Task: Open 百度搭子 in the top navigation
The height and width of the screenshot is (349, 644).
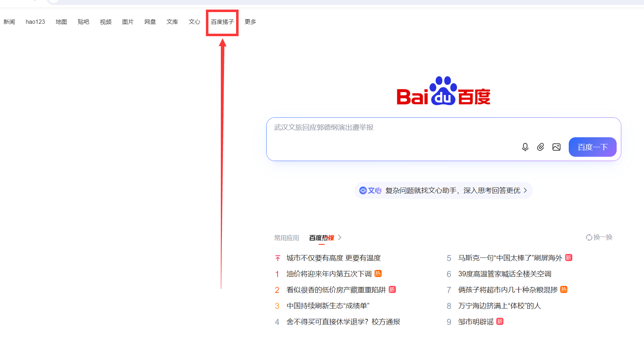Action: [x=223, y=22]
